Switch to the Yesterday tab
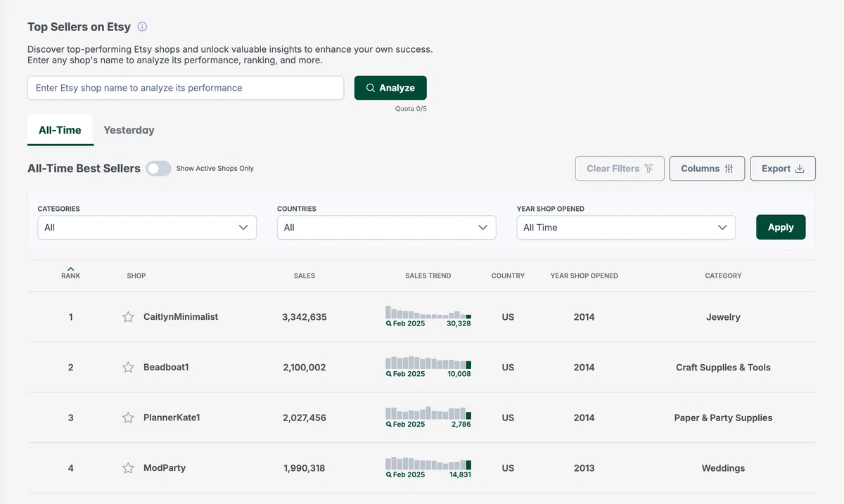The width and height of the screenshot is (844, 504). (x=129, y=130)
